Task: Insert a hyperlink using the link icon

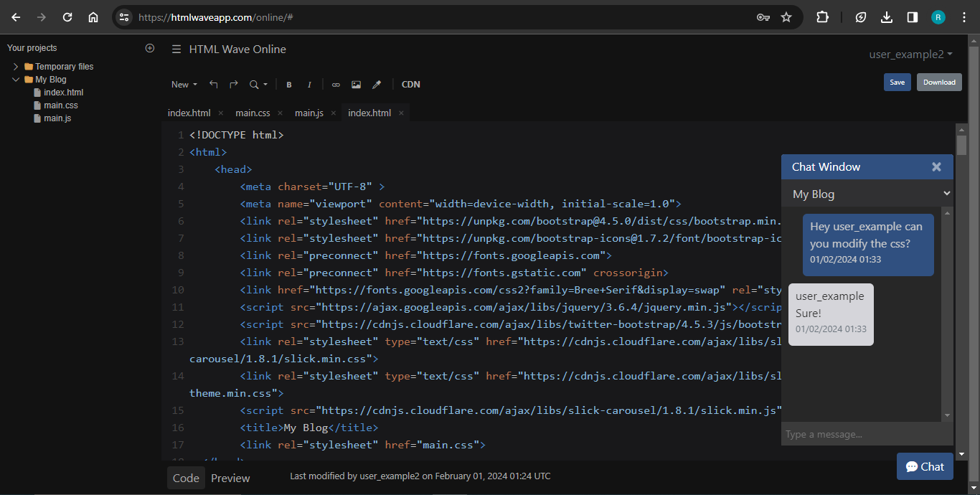Action: point(336,85)
